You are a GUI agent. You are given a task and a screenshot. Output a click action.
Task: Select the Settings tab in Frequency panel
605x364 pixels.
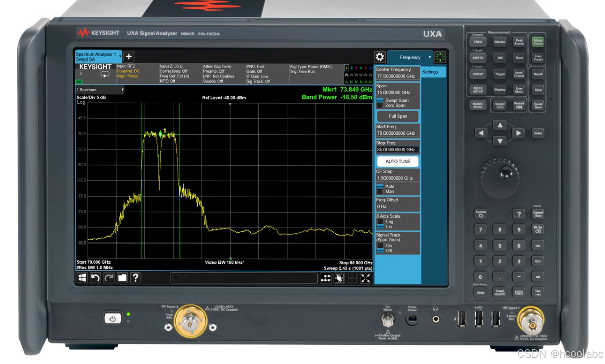[x=432, y=72]
